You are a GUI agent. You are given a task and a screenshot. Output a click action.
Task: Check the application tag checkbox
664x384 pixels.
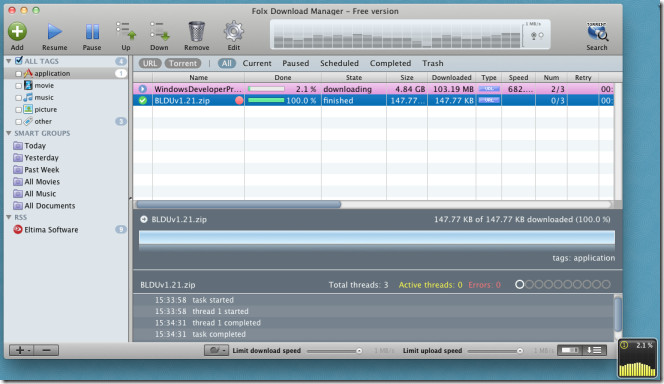click(x=18, y=74)
